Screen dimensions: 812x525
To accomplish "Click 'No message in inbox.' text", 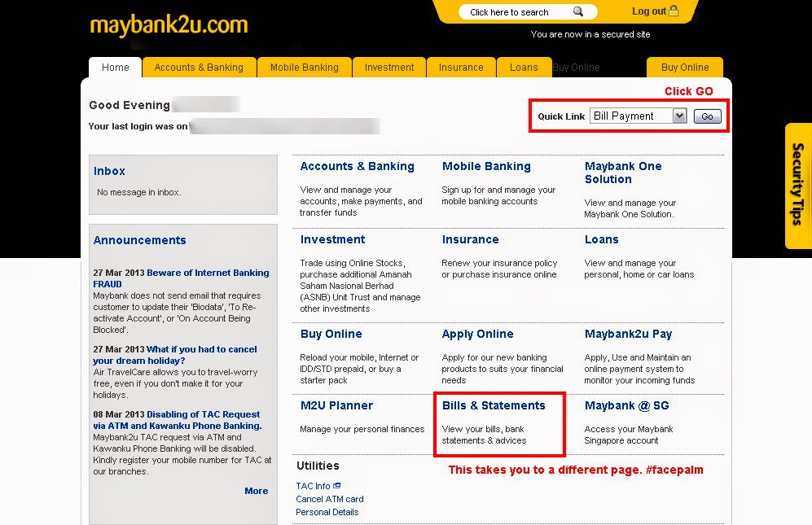I will pyautogui.click(x=138, y=192).
